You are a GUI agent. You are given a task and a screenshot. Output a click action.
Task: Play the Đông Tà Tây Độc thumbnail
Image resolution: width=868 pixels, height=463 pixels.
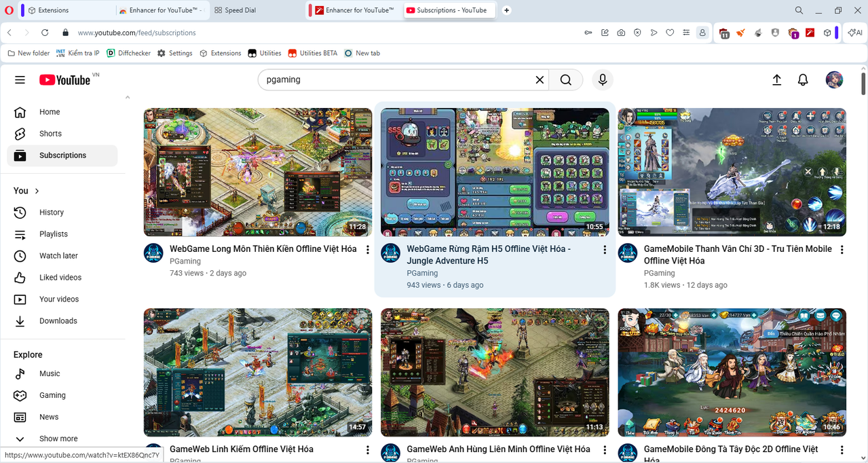pyautogui.click(x=732, y=373)
